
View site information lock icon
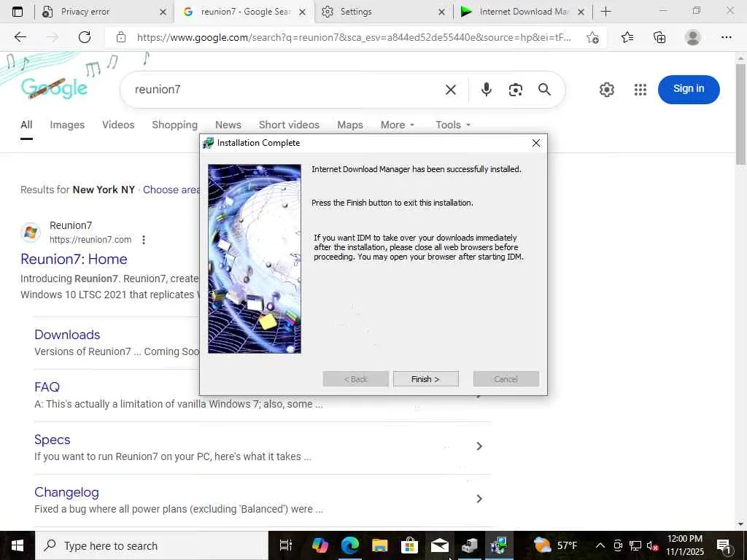pos(121,37)
